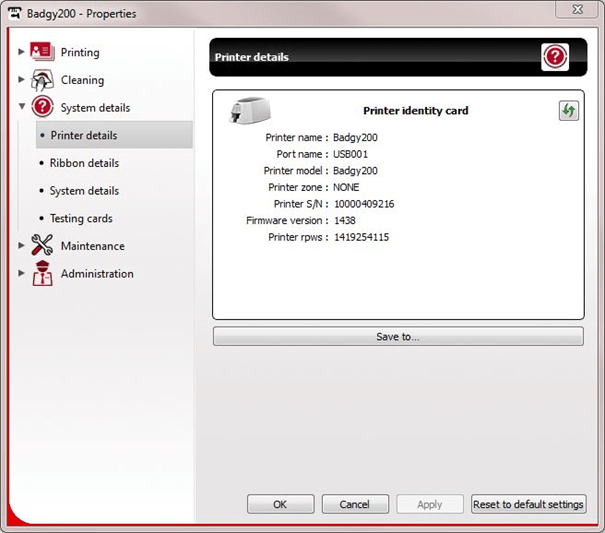Viewport: 605px width, 533px height.
Task: Open the System details sub-item under Ribbon details
Action: (x=84, y=191)
